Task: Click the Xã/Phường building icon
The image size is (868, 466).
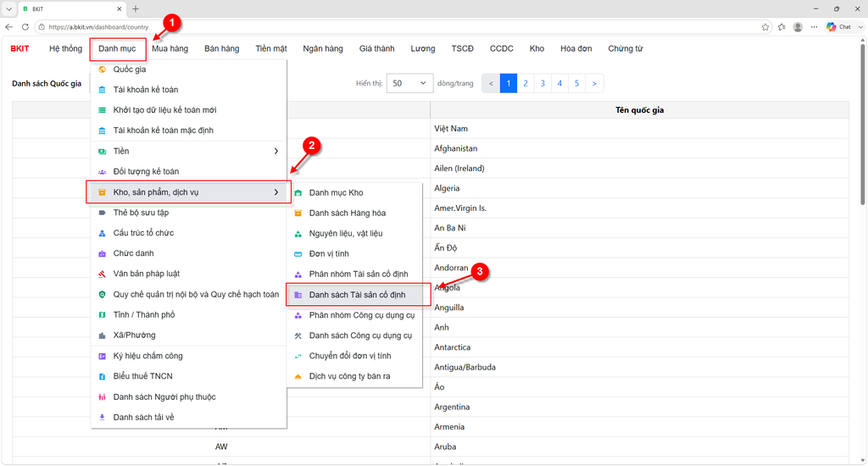Action: (x=102, y=336)
